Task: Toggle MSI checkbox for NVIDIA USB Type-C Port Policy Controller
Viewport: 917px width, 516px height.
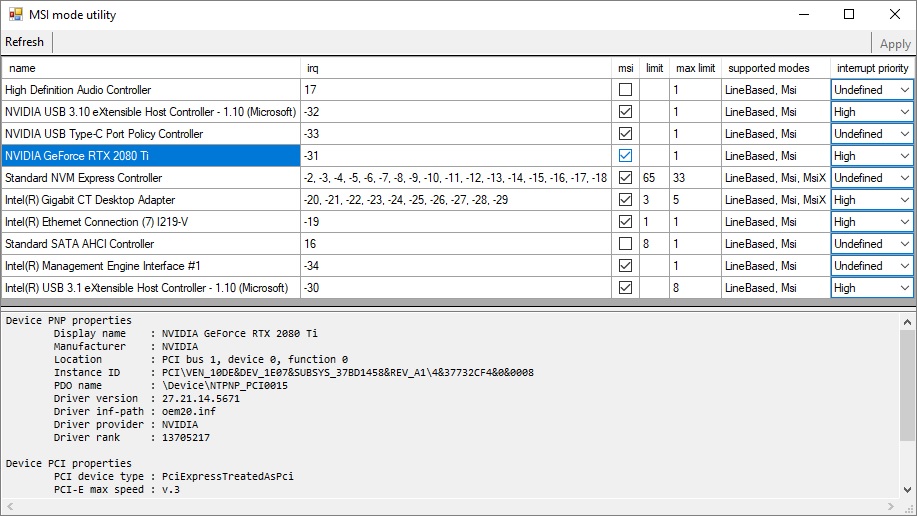Action: pos(625,133)
